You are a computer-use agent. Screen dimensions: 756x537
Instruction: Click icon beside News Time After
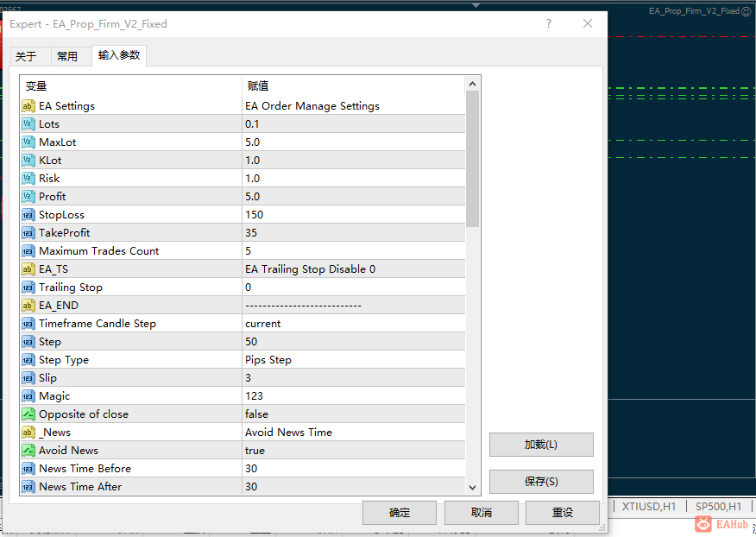pos(28,487)
